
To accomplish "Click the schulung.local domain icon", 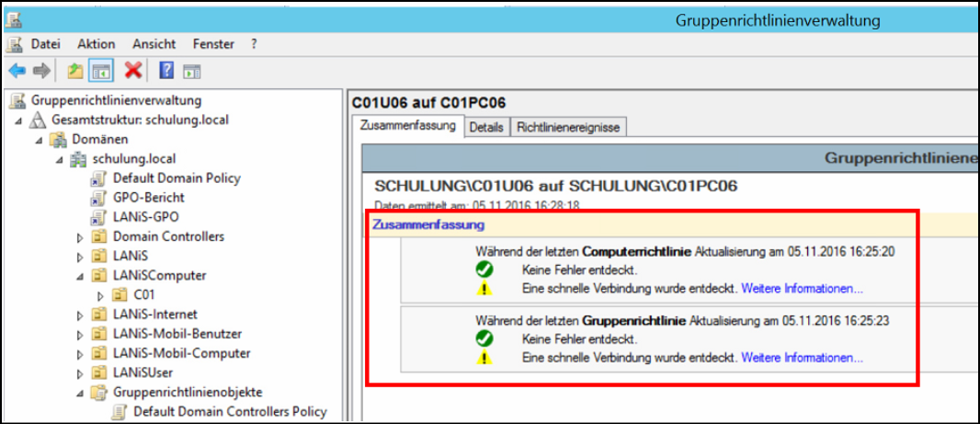I will coord(79,159).
